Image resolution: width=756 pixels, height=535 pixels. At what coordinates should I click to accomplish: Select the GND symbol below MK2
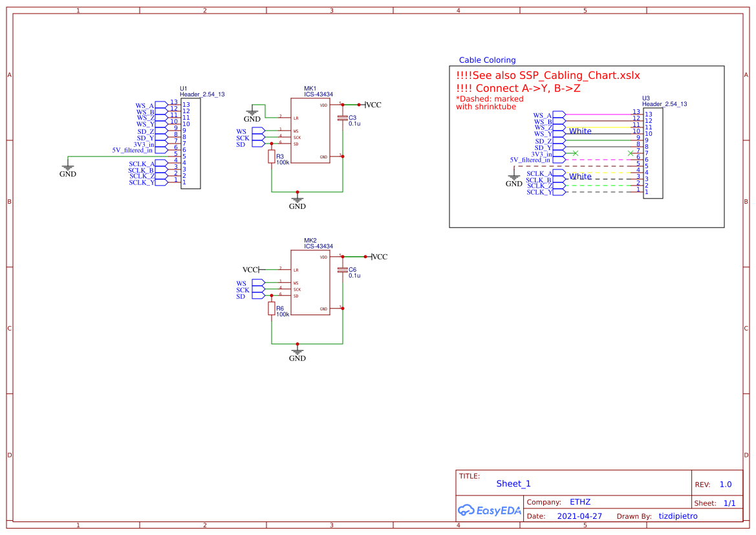pyautogui.click(x=297, y=352)
